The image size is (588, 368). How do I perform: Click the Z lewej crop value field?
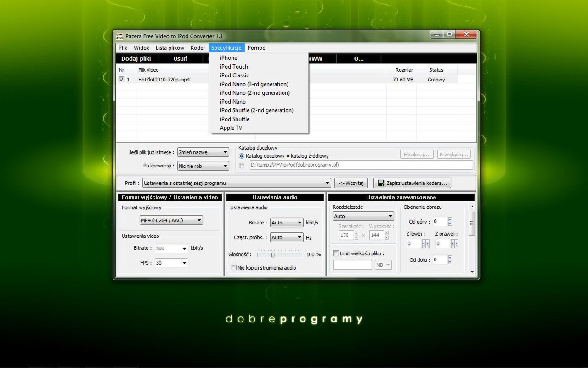click(414, 244)
